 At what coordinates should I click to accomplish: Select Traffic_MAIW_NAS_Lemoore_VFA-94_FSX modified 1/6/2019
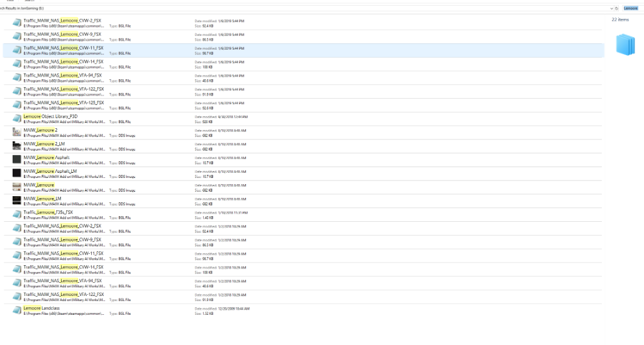pyautogui.click(x=62, y=75)
